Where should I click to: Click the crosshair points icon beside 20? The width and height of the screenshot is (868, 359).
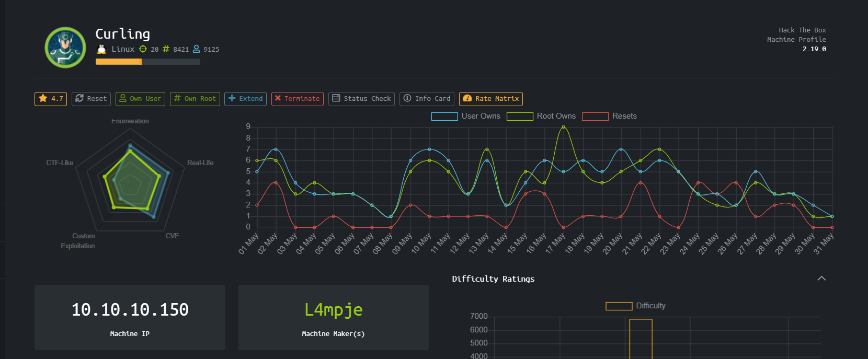pyautogui.click(x=143, y=49)
